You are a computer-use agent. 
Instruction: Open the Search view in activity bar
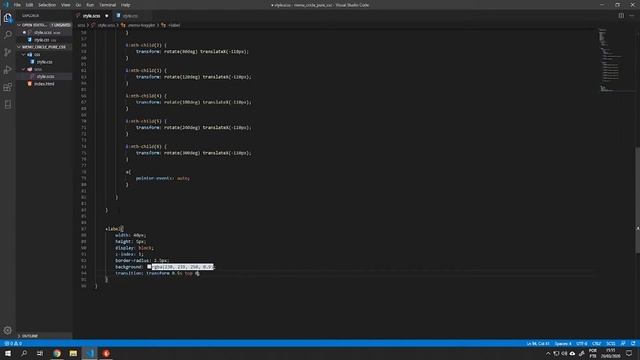pyautogui.click(x=8, y=35)
